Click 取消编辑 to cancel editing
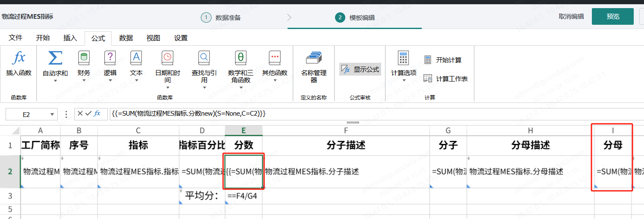The image size is (644, 219). [571, 16]
